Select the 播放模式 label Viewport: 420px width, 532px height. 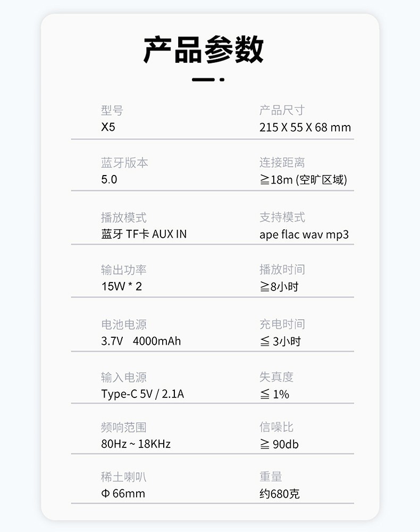tap(123, 218)
